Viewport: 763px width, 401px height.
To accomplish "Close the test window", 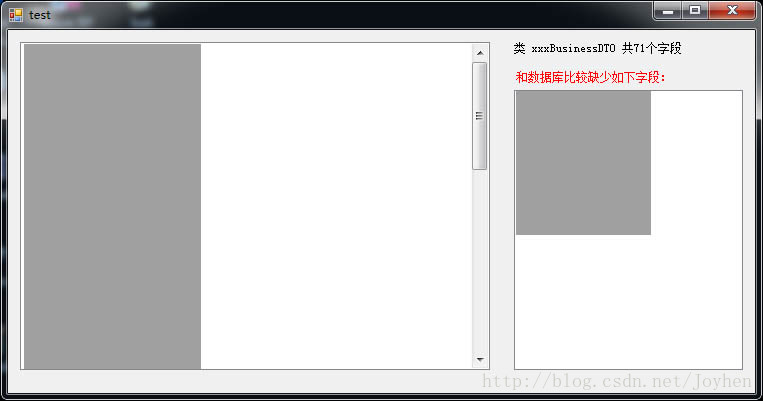I will pyautogui.click(x=732, y=11).
